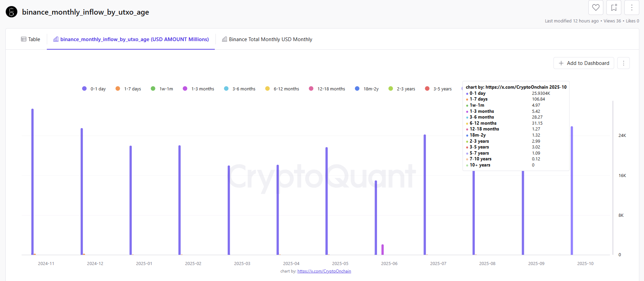
Task: Toggle the 3-5 years legend series
Action: (x=438, y=89)
